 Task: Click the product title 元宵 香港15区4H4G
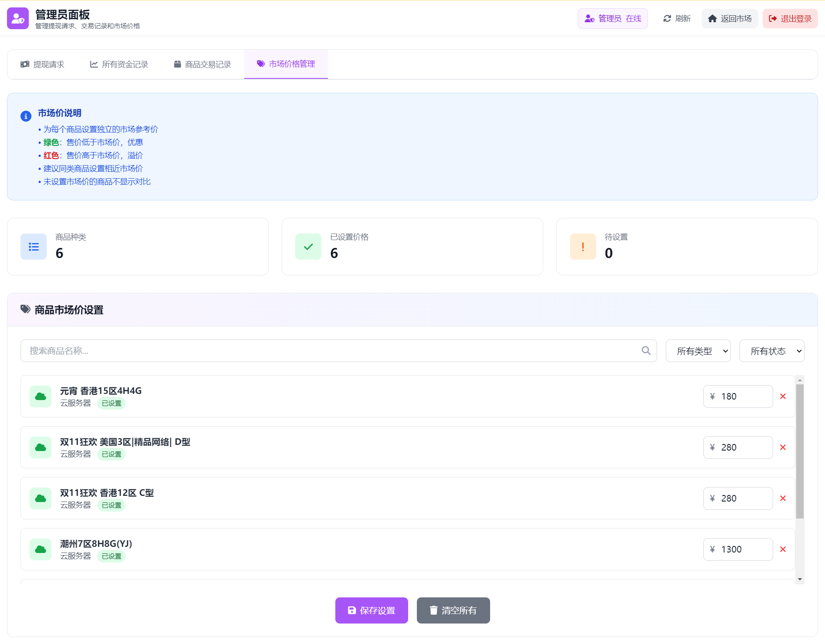point(101,391)
